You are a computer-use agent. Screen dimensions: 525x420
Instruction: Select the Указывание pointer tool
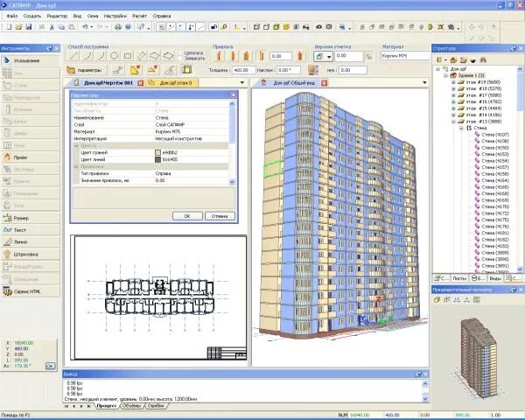[x=30, y=60]
